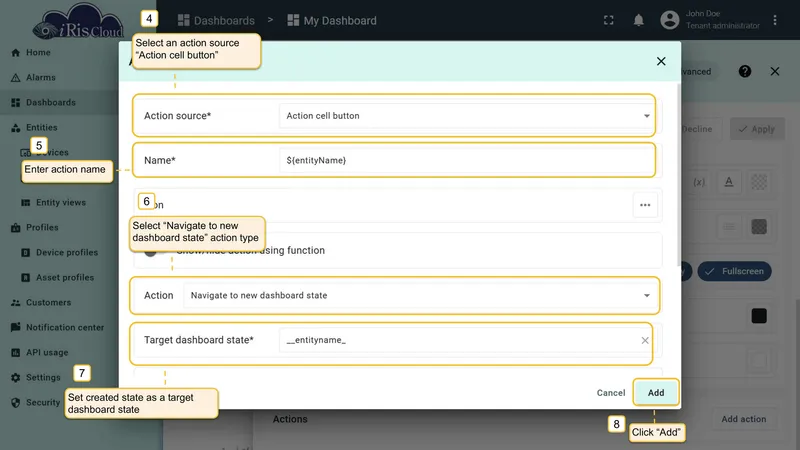Click the Add action button

744,419
